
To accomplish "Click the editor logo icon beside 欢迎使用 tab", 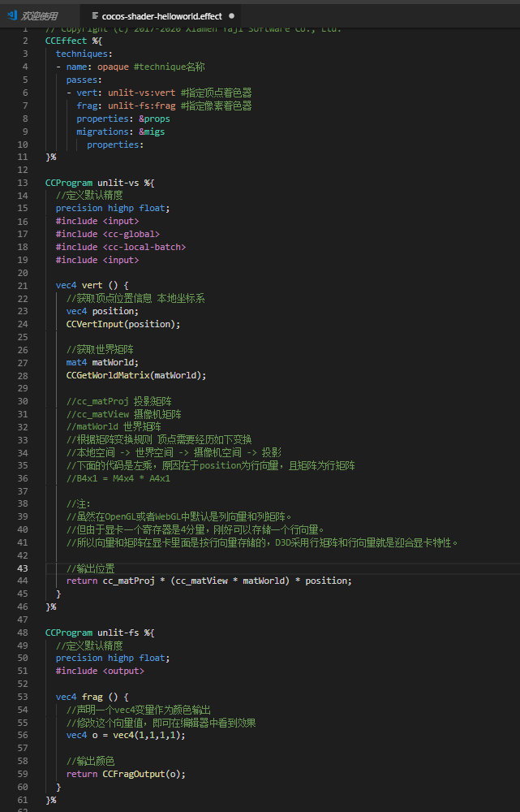I will pyautogui.click(x=11, y=15).
